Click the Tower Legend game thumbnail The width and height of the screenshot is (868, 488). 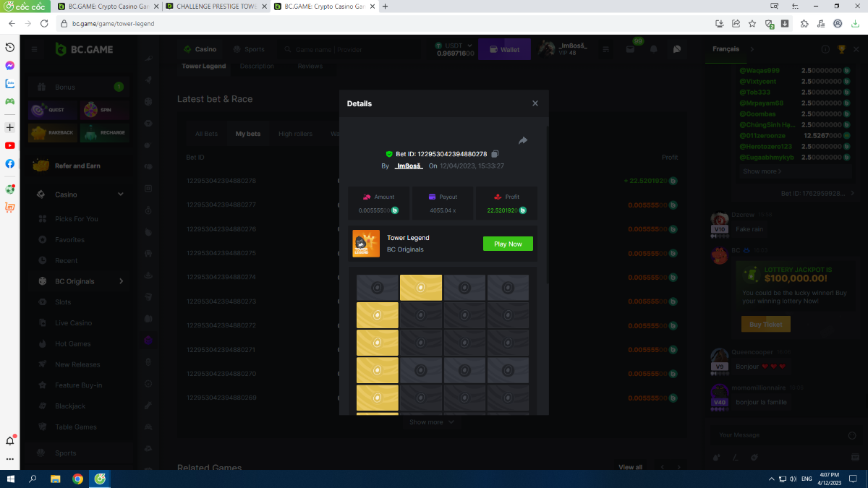pyautogui.click(x=366, y=244)
